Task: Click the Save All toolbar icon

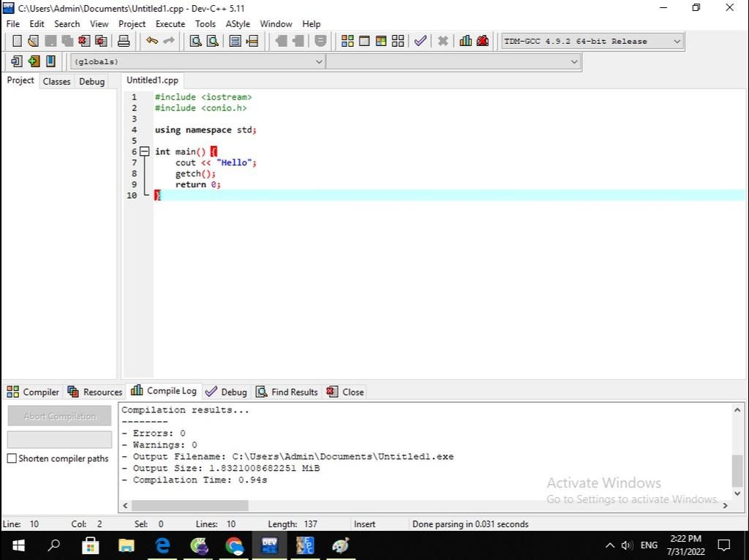Action: point(67,41)
